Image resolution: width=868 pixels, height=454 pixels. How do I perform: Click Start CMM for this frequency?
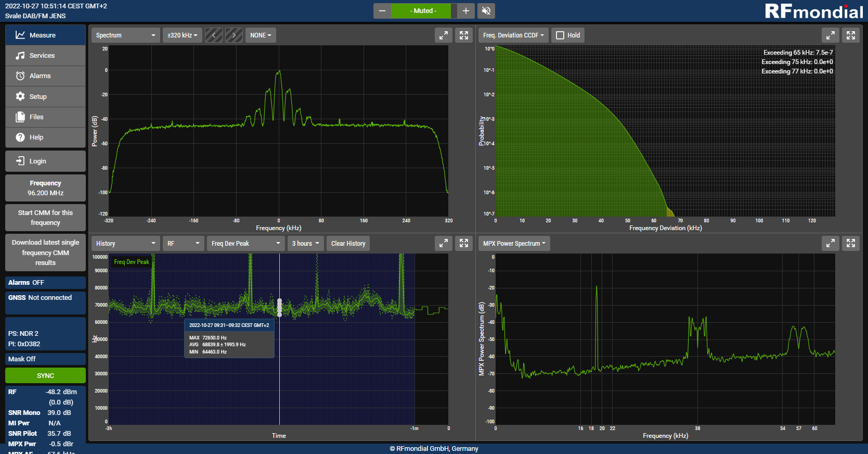(45, 218)
